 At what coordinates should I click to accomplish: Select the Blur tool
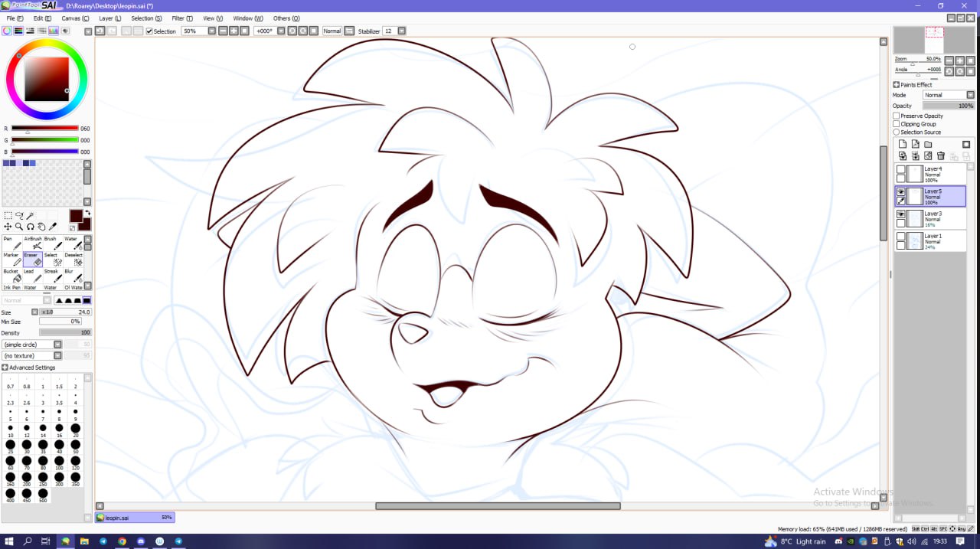click(x=73, y=276)
